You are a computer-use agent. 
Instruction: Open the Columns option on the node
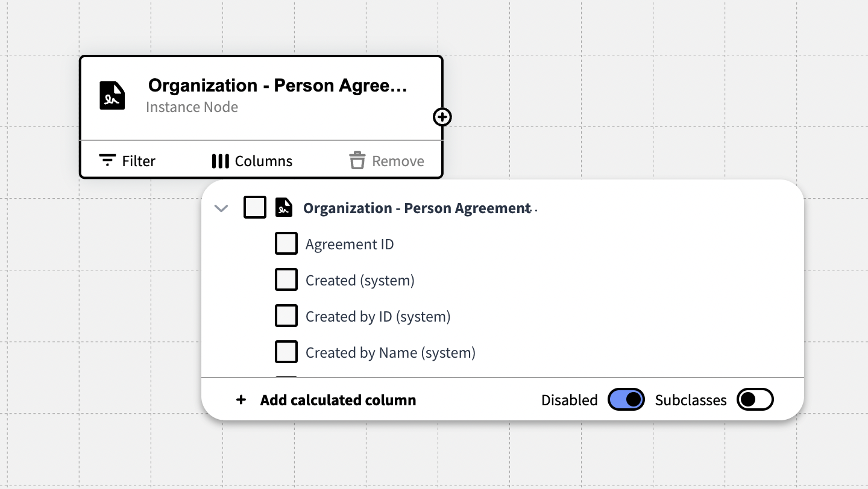263,161
